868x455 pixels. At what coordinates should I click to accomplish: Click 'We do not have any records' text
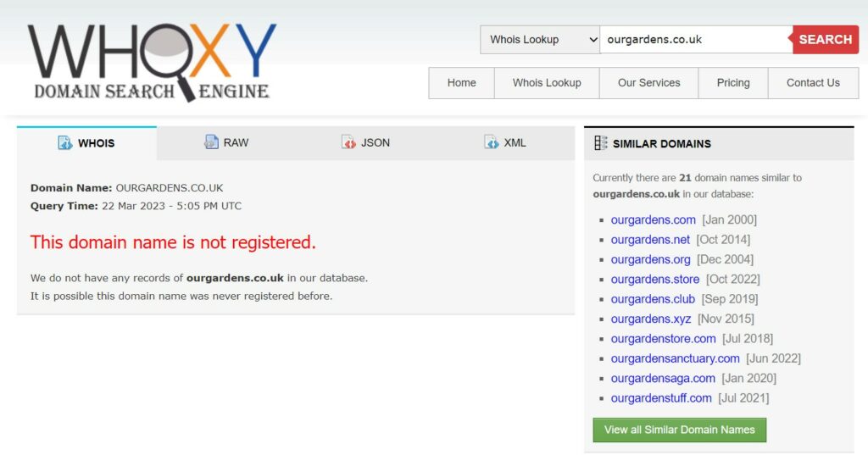click(198, 278)
